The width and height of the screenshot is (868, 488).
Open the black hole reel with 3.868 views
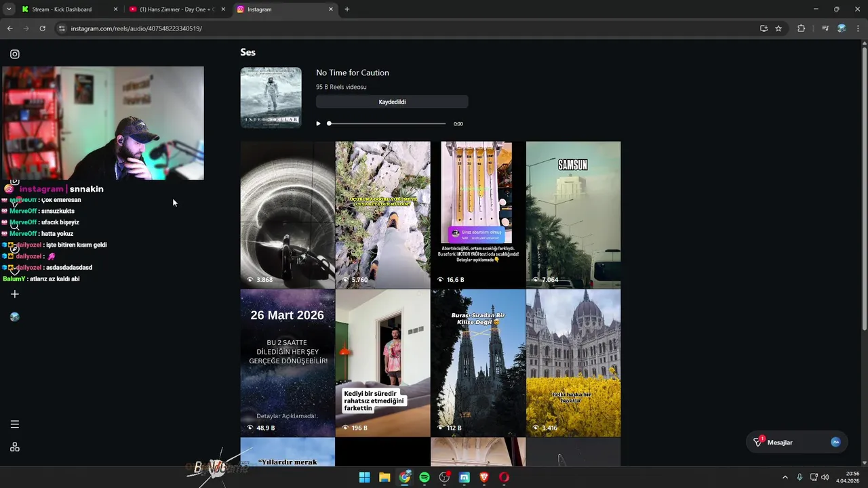pos(288,215)
